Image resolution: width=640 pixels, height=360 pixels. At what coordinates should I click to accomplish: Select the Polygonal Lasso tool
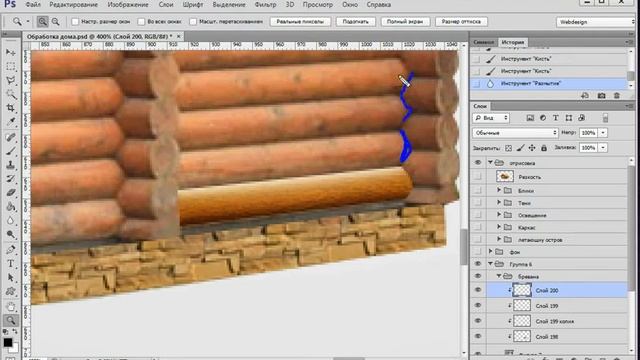point(11,80)
